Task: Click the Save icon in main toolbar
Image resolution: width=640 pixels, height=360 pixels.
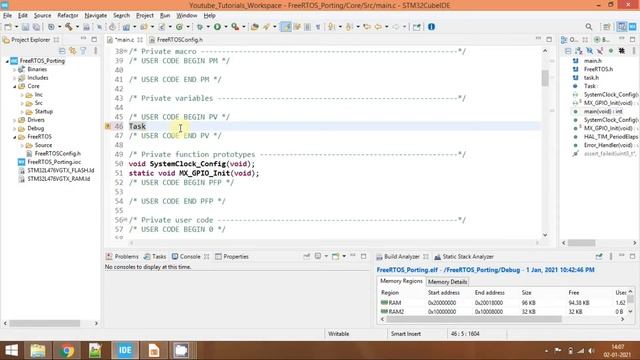Action: (25, 27)
